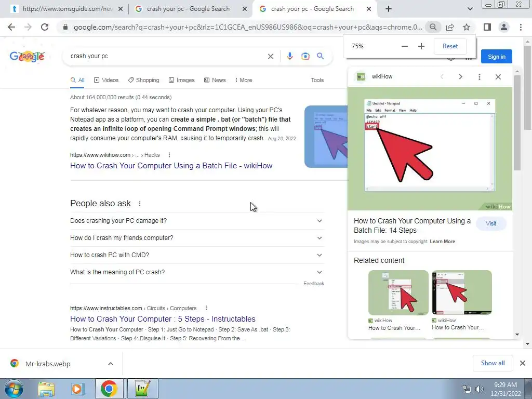Expand 'How do I crash my friends computer?'
The image size is (532, 399).
(x=197, y=238)
